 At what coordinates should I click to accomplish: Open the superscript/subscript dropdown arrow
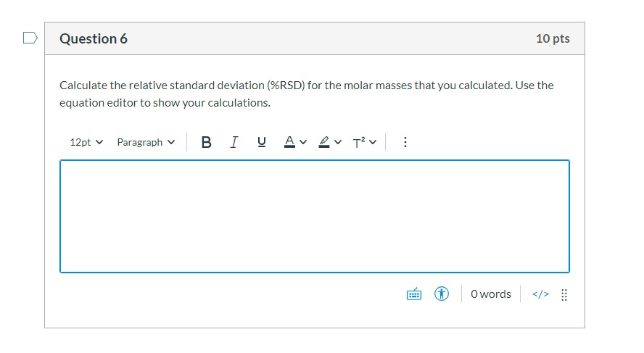point(373,142)
